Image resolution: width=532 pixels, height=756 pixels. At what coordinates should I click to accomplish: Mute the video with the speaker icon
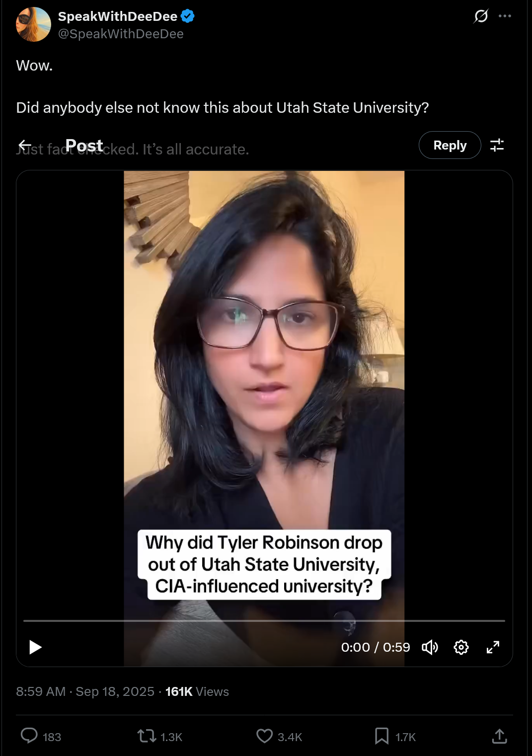pos(430,647)
